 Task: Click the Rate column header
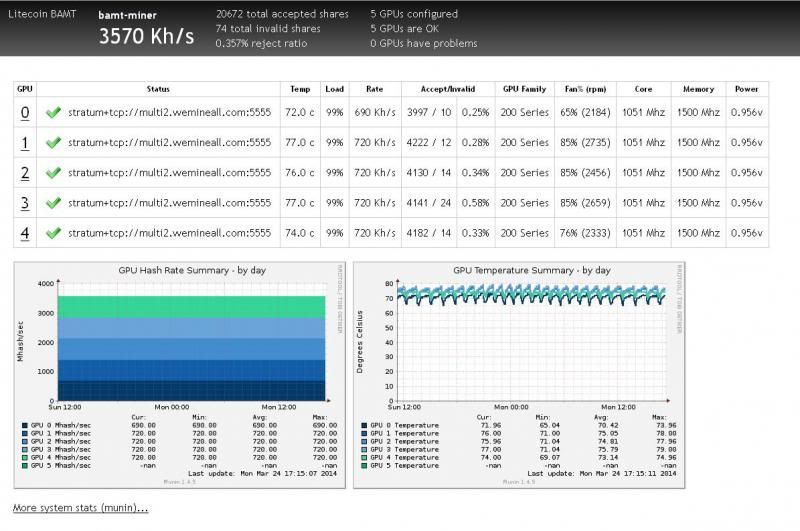coord(374,89)
